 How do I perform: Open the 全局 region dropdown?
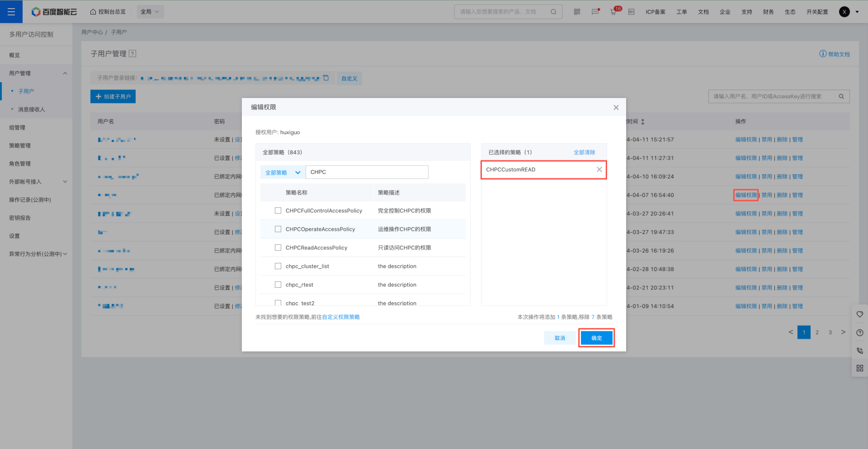pyautogui.click(x=150, y=12)
